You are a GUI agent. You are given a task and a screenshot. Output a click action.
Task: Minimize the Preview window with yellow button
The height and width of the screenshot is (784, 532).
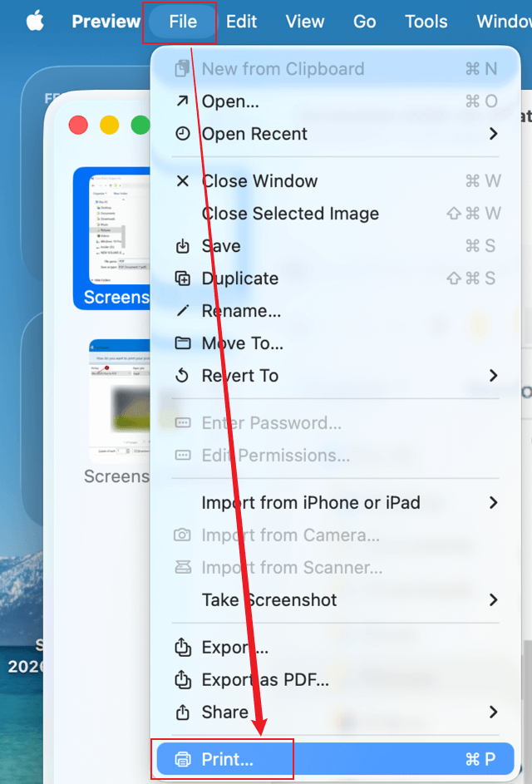tap(110, 125)
